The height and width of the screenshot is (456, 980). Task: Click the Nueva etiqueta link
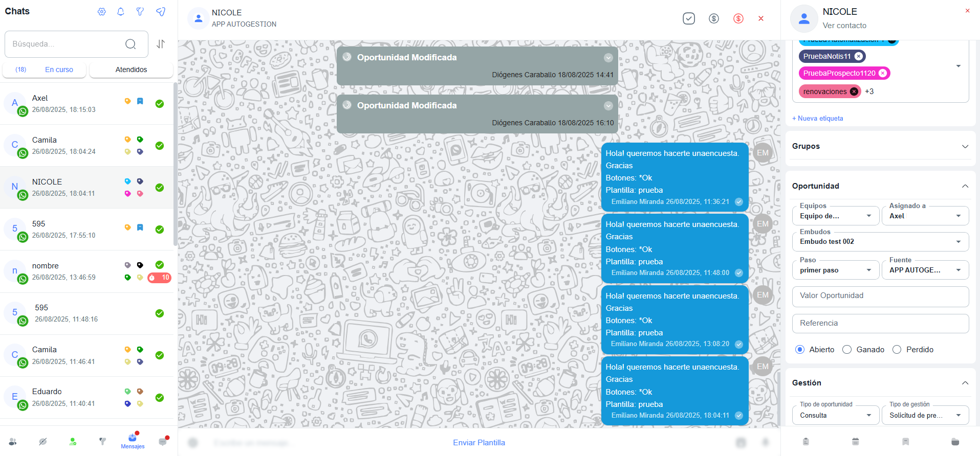(x=817, y=118)
